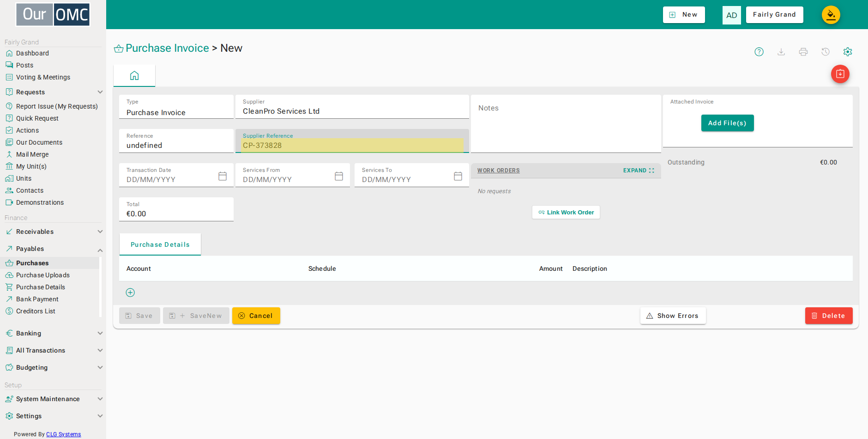Click the yellow paint bucket theme icon

(x=831, y=15)
